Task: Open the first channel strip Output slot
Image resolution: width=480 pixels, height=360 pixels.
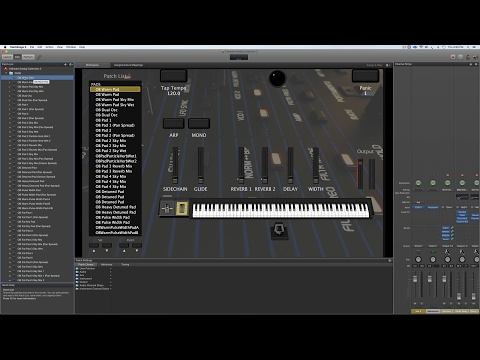Action: pyautogui.click(x=418, y=246)
